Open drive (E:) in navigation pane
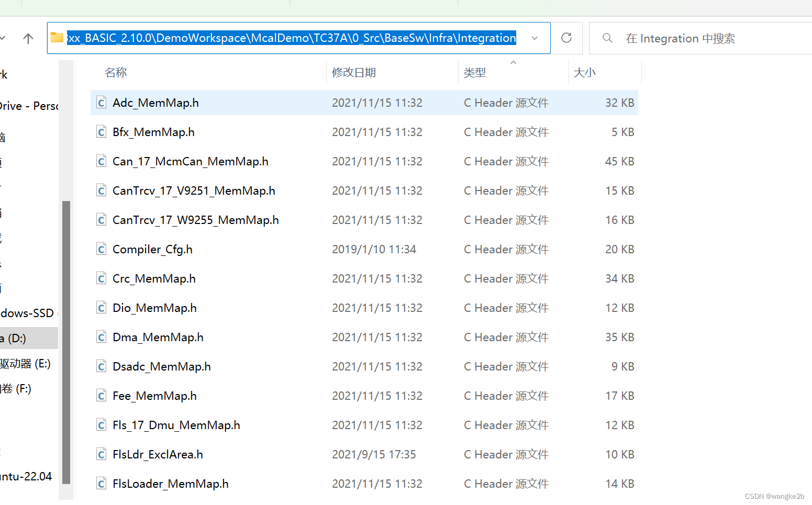Viewport: 812px width, 505px height. pyautogui.click(x=25, y=363)
